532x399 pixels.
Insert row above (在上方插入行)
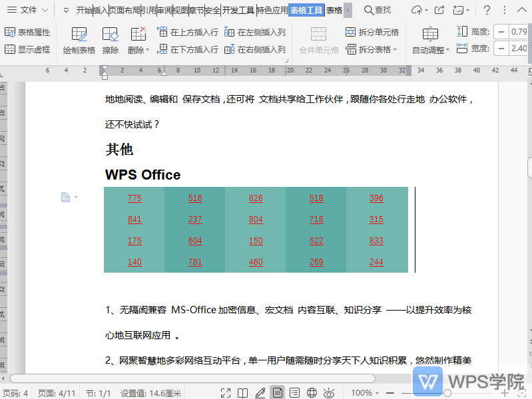click(x=188, y=32)
